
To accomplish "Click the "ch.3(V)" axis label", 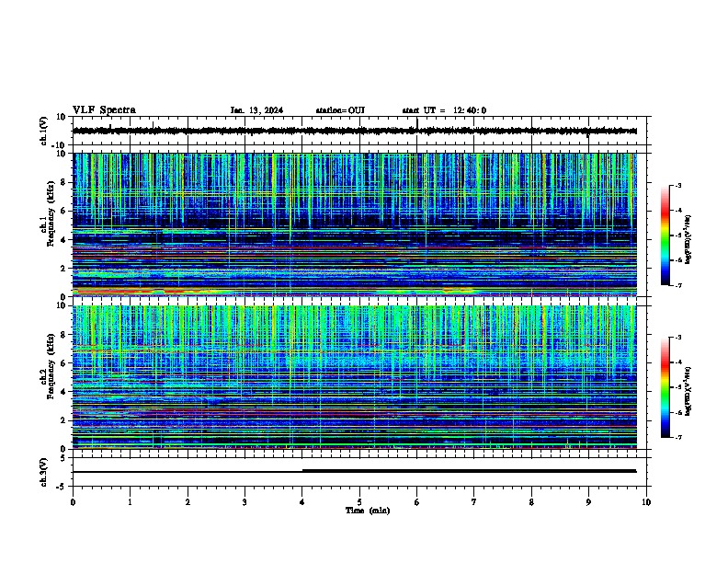I will click(43, 473).
